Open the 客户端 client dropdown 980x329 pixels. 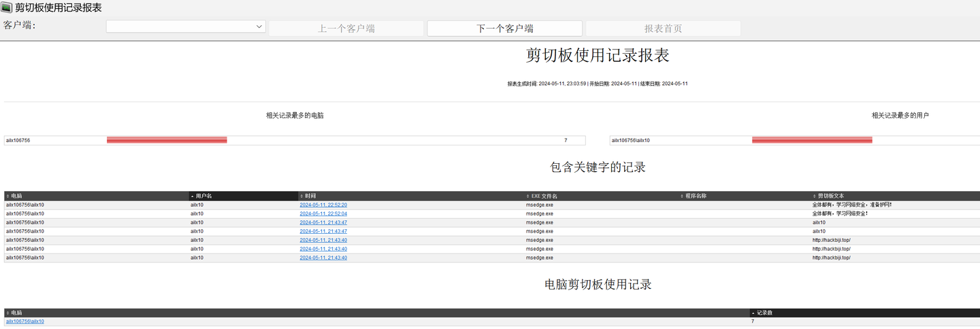[186, 27]
